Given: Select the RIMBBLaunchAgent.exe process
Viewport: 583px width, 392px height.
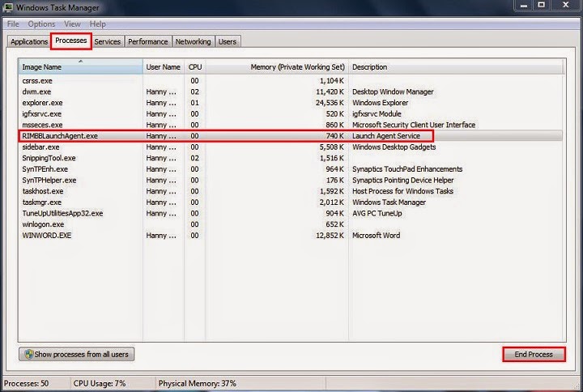Looking at the screenshot, I should tap(290, 136).
